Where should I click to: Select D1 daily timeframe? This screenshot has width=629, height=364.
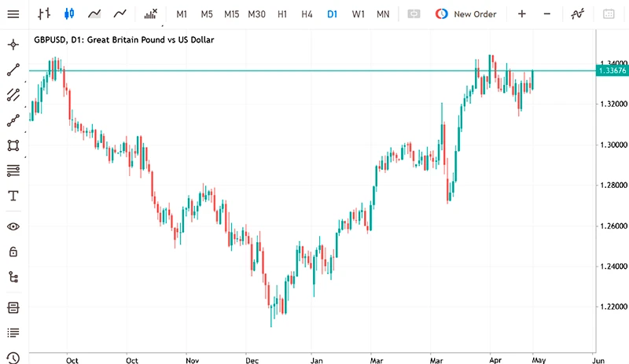point(332,14)
